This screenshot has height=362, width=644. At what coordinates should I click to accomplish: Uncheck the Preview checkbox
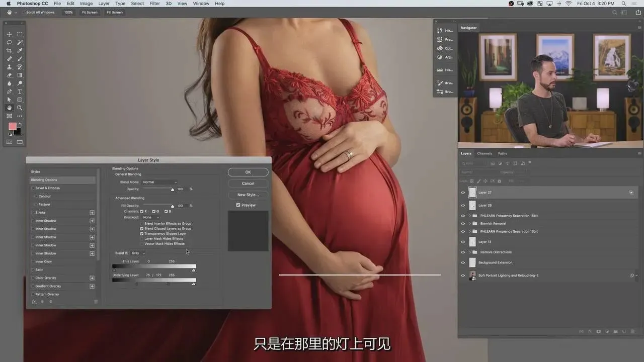238,205
